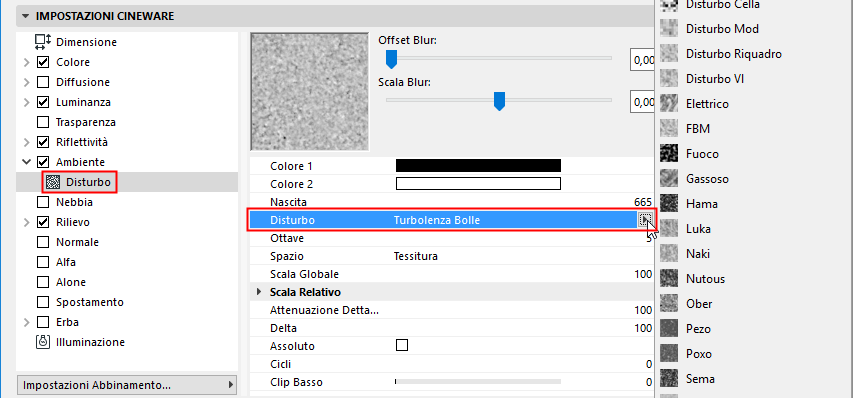Adjust the Scala Blur slider handle
Viewport: 853px width, 398px height.
pyautogui.click(x=499, y=101)
